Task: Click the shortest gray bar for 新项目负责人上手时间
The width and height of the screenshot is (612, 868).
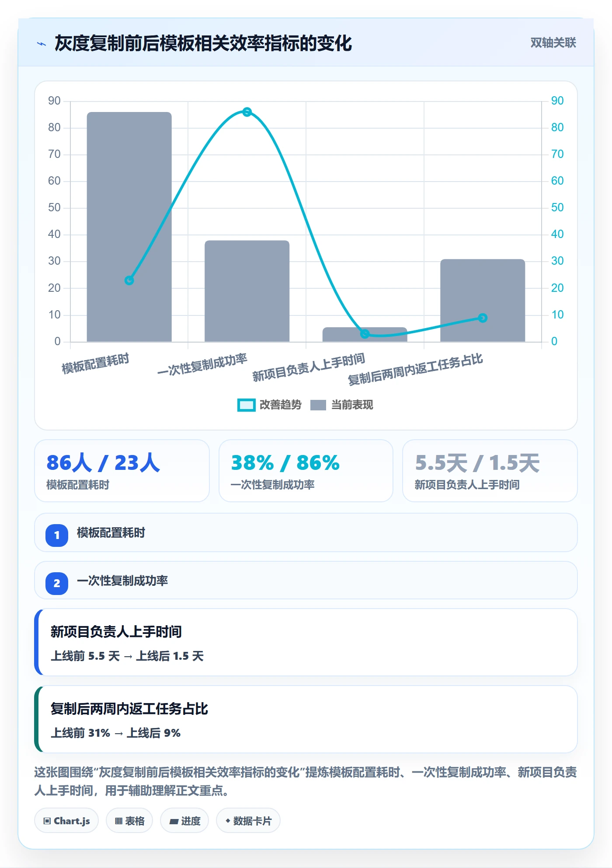Action: pyautogui.click(x=365, y=335)
